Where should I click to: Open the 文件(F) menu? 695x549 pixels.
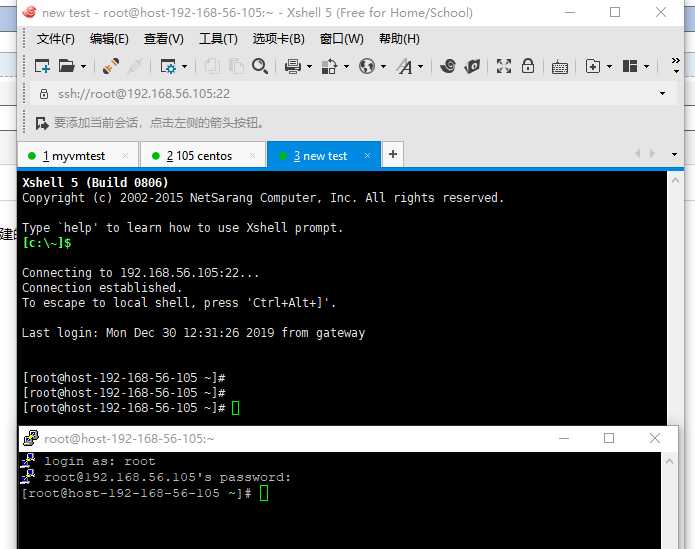click(x=55, y=39)
